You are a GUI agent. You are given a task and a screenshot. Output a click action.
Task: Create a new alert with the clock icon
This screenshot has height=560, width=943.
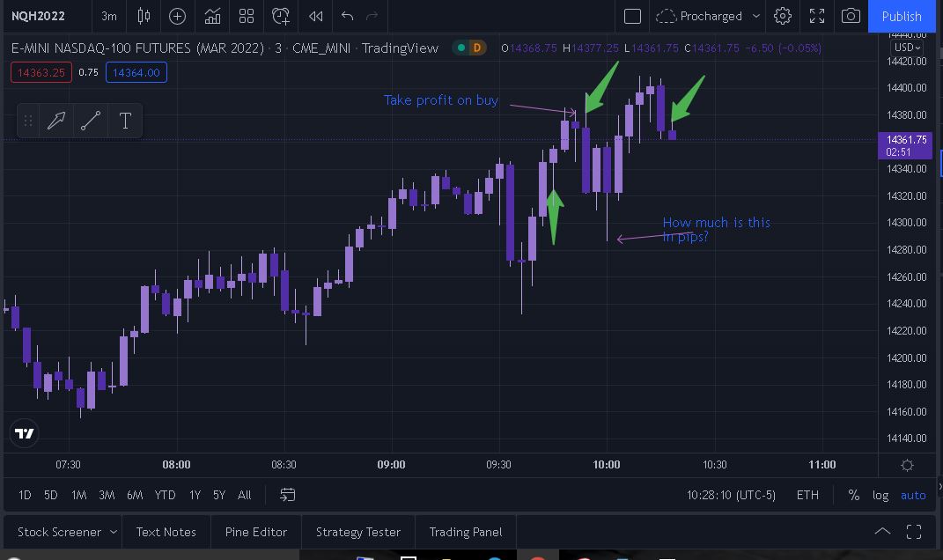pos(281,16)
